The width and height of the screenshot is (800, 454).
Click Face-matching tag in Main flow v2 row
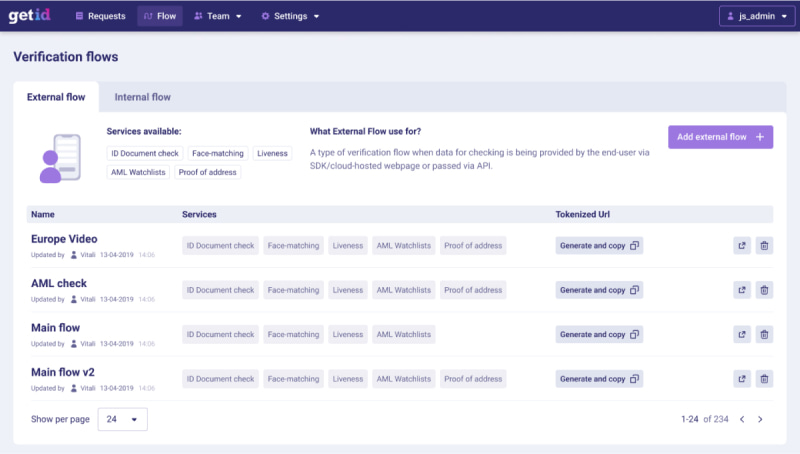point(293,379)
